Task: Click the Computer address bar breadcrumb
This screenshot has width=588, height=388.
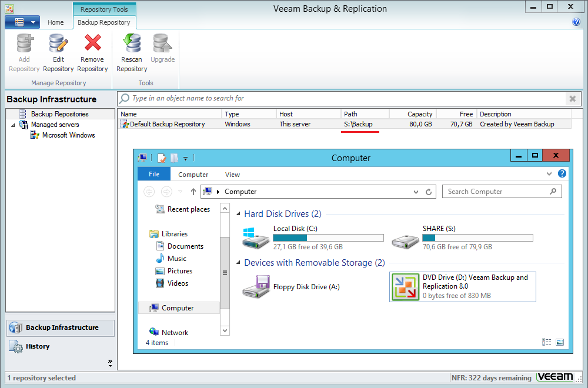Action: click(x=240, y=192)
